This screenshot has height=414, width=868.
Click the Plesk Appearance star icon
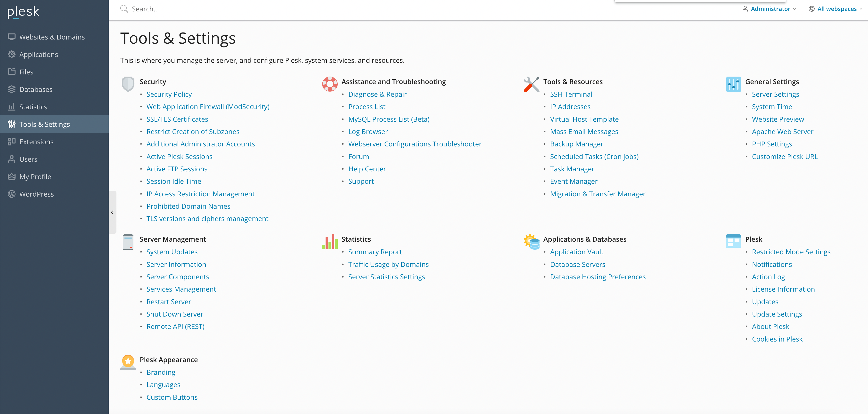(128, 363)
